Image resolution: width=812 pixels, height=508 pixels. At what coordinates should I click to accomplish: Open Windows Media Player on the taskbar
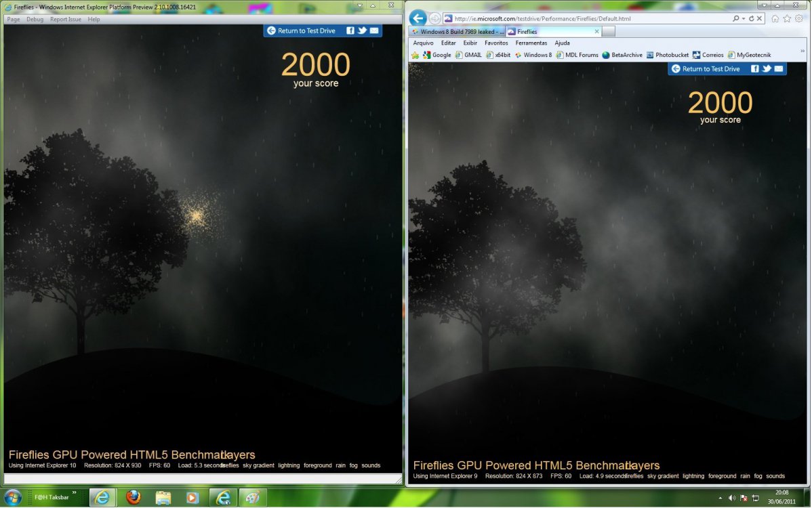tap(192, 498)
